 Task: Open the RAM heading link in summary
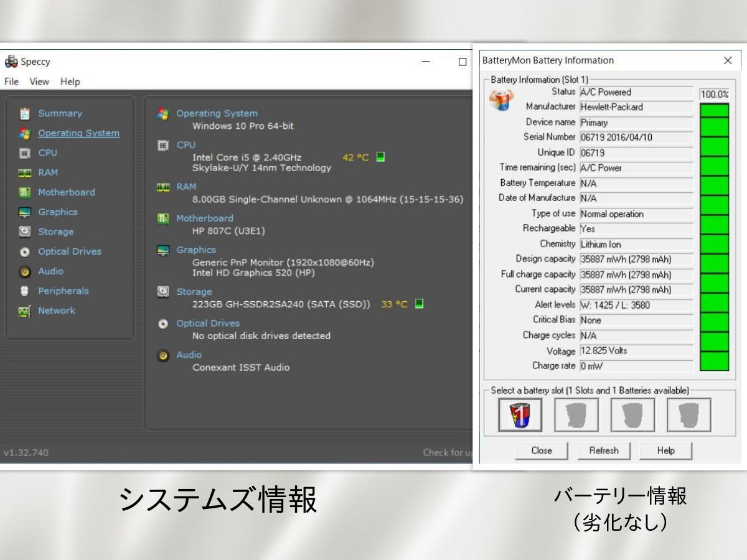186,187
